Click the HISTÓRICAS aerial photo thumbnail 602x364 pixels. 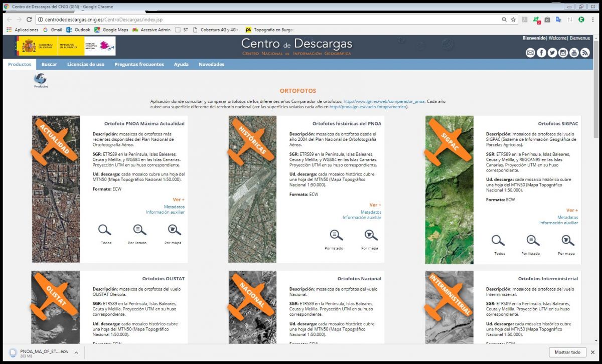pyautogui.click(x=252, y=190)
